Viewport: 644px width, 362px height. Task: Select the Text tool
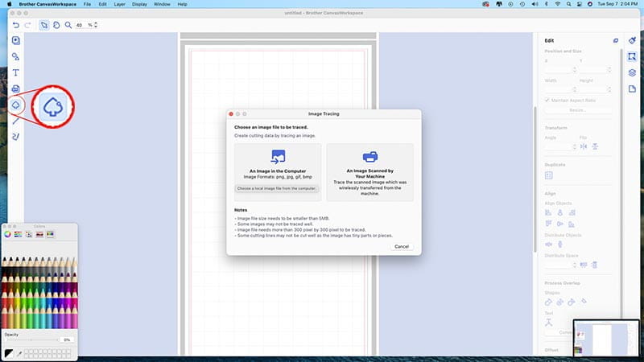(15, 72)
